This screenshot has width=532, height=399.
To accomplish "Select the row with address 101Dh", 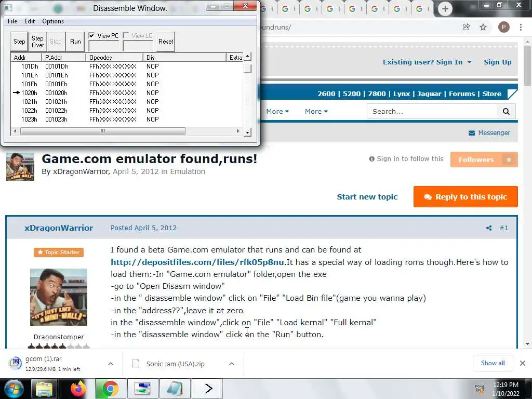I will pos(127,66).
